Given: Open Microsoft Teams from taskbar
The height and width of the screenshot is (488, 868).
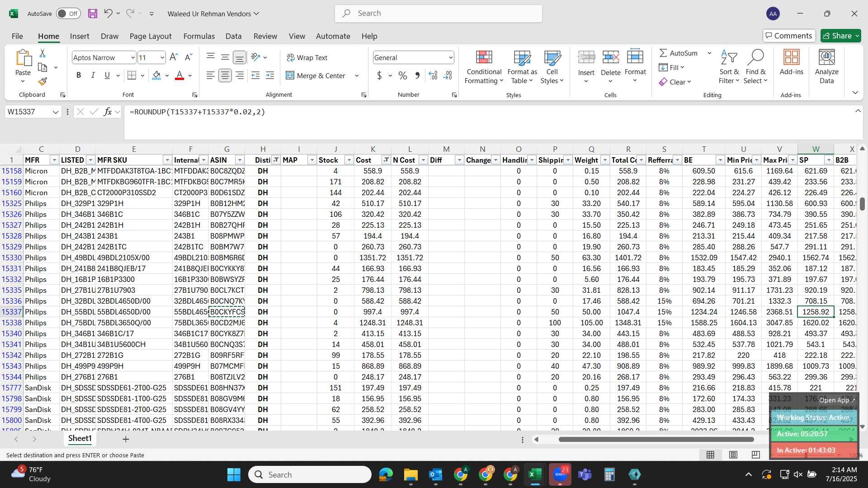Looking at the screenshot, I should (585, 474).
